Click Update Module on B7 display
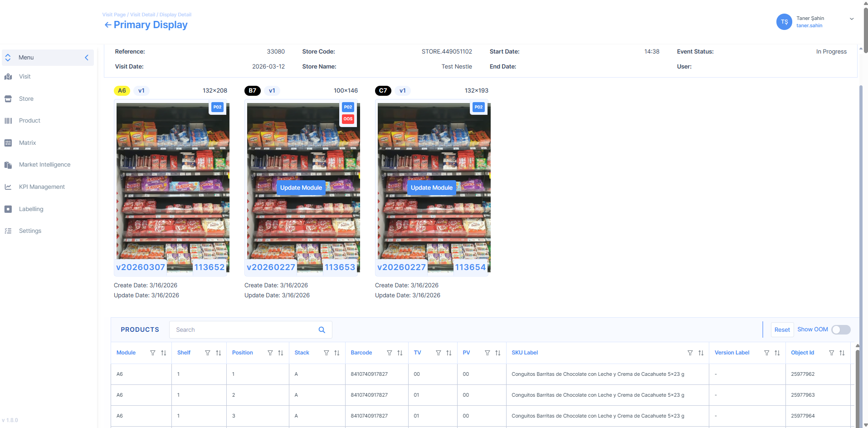868x428 pixels. 301,188
